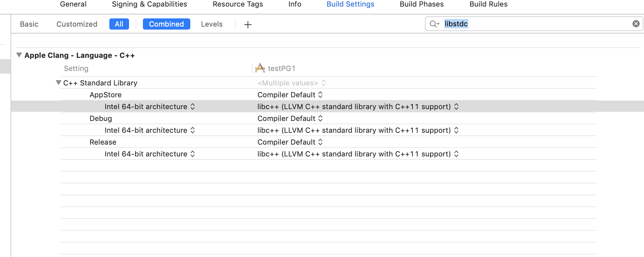Collapse the C++ Standard Library setting
644x257 pixels.
pyautogui.click(x=58, y=83)
